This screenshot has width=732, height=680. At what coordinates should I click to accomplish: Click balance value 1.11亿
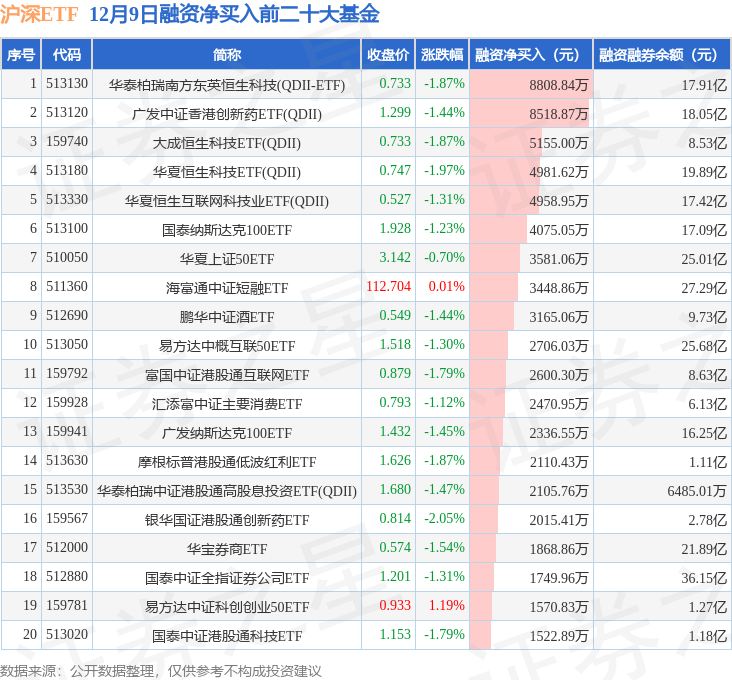708,462
